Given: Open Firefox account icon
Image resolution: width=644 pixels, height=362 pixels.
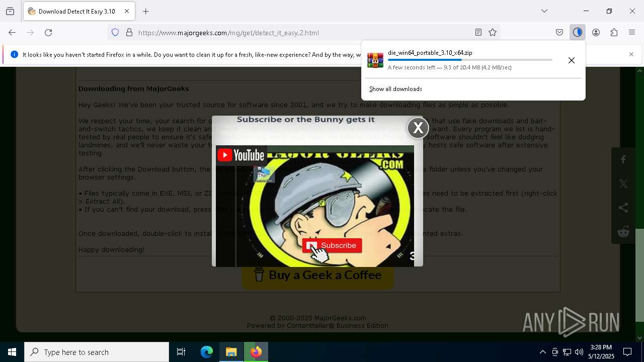Looking at the screenshot, I should click(x=596, y=33).
